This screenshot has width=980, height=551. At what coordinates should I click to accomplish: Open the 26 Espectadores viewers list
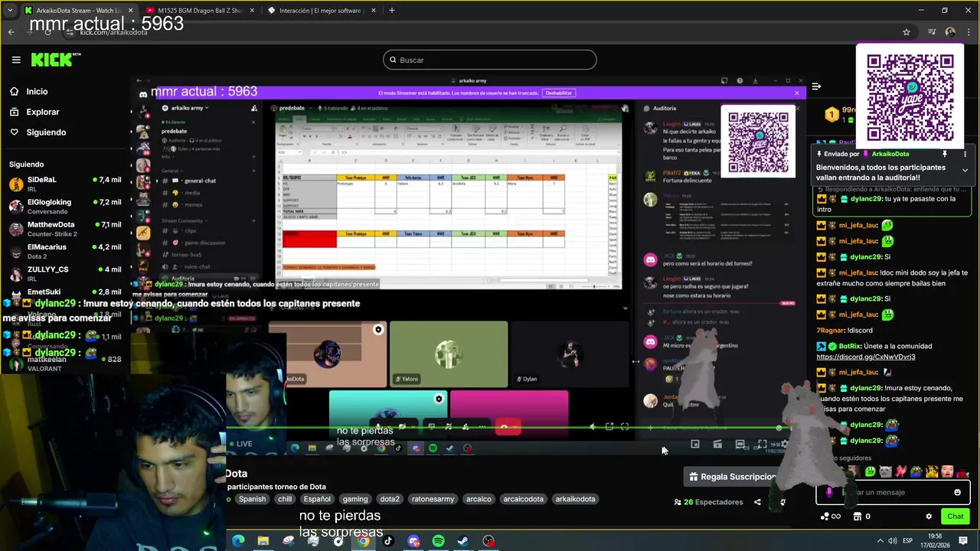(708, 502)
